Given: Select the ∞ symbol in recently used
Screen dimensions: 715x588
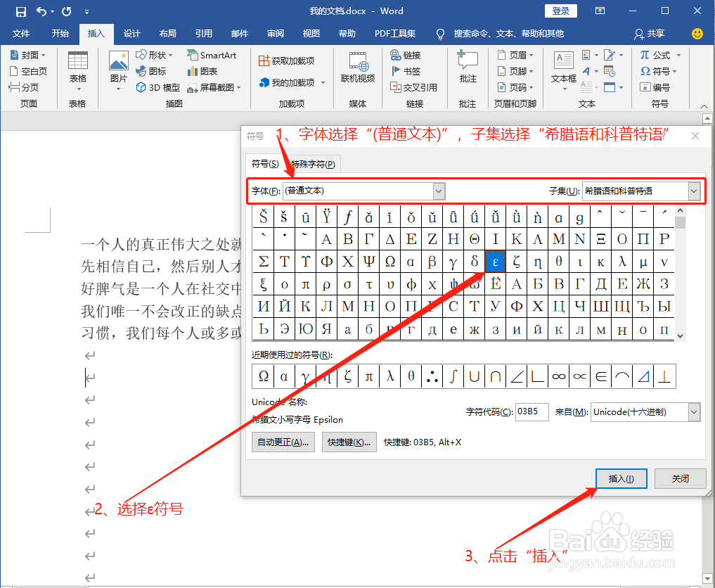Looking at the screenshot, I should click(x=559, y=376).
